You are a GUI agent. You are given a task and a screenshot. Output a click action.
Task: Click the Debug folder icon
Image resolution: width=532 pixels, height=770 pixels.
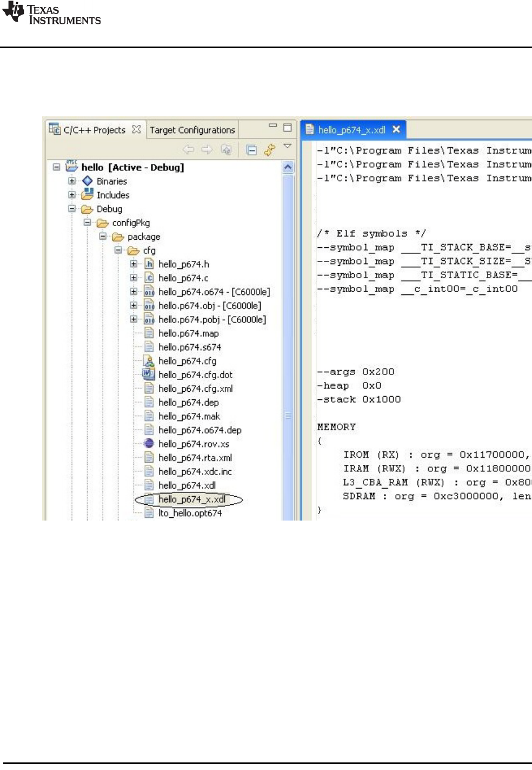pos(88,209)
